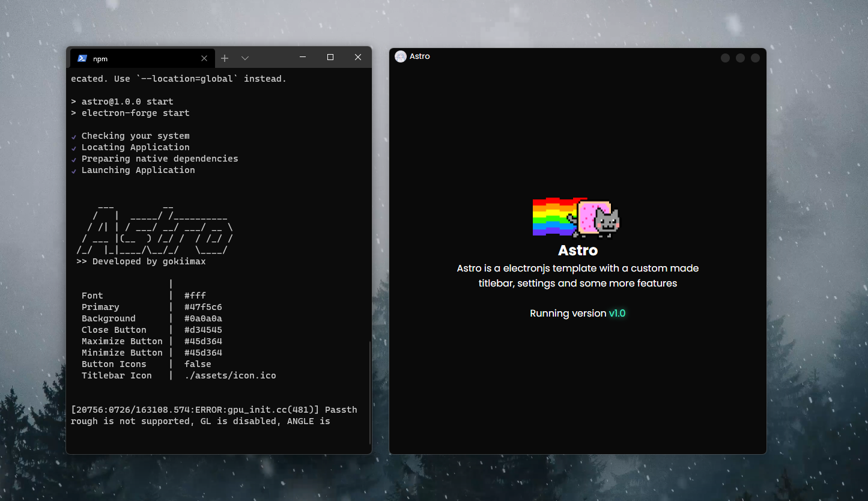Click the checkmark beside 'Launching Application'
868x501 pixels.
[74, 171]
